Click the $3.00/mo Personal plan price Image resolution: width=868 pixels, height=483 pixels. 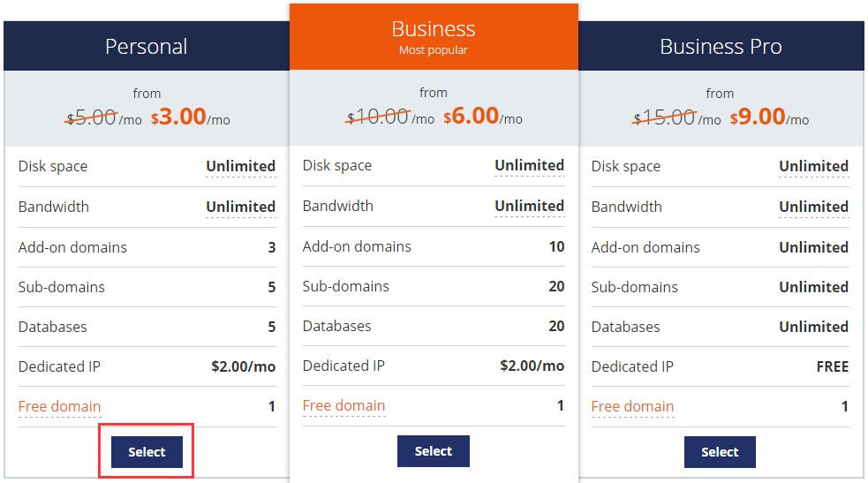click(x=190, y=117)
